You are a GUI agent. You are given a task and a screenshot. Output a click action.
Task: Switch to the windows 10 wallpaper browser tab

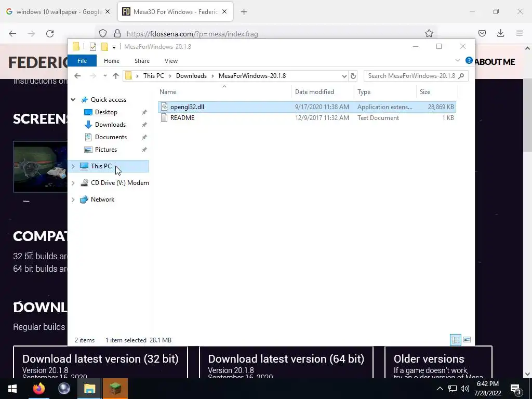[58, 12]
